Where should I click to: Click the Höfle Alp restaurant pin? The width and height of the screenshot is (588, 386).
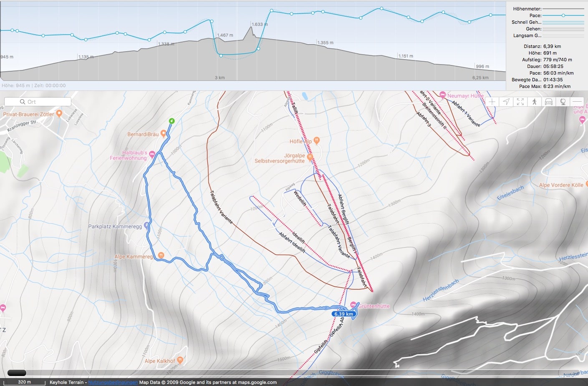click(x=316, y=140)
